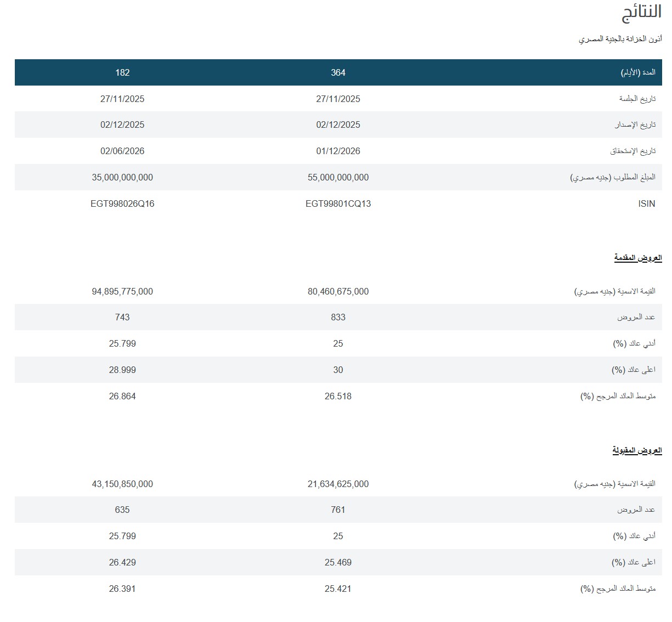Image resolution: width=672 pixels, height=622 pixels.
Task: Select ISIN code EGT998026Q16
Action: (x=122, y=203)
